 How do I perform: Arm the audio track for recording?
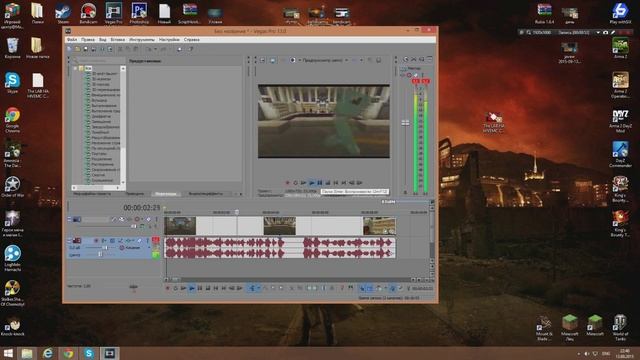pos(97,241)
